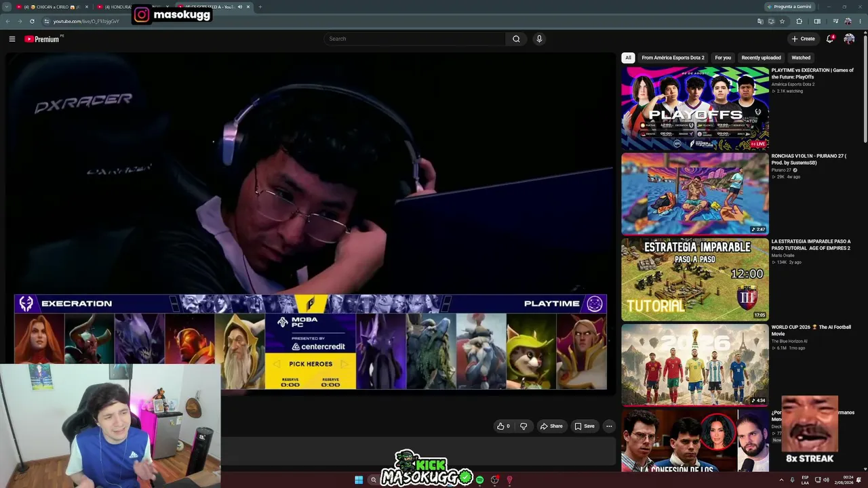Screen dimensions: 868x488
Task: Select the For you chip
Action: (x=723, y=58)
